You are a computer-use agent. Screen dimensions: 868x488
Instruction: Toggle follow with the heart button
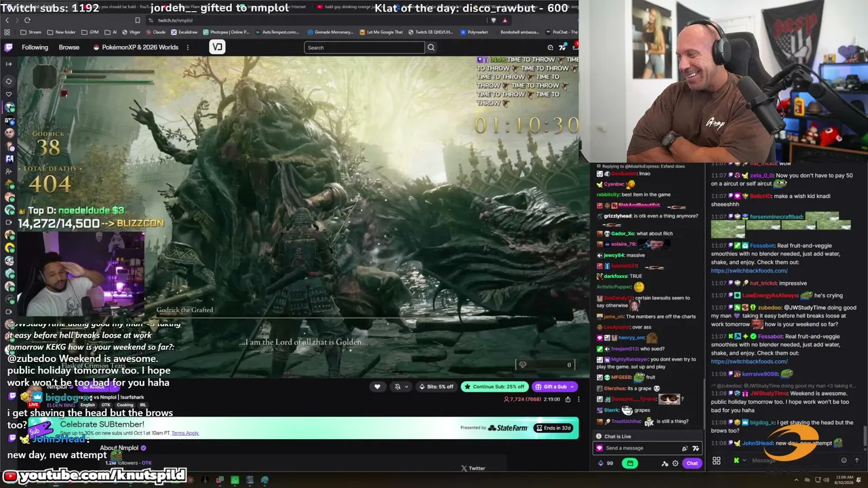pos(378,387)
